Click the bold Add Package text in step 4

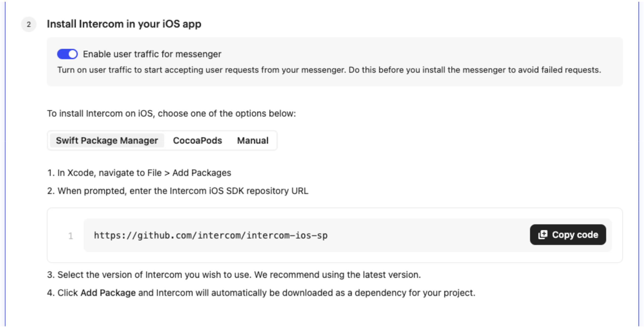(x=108, y=293)
